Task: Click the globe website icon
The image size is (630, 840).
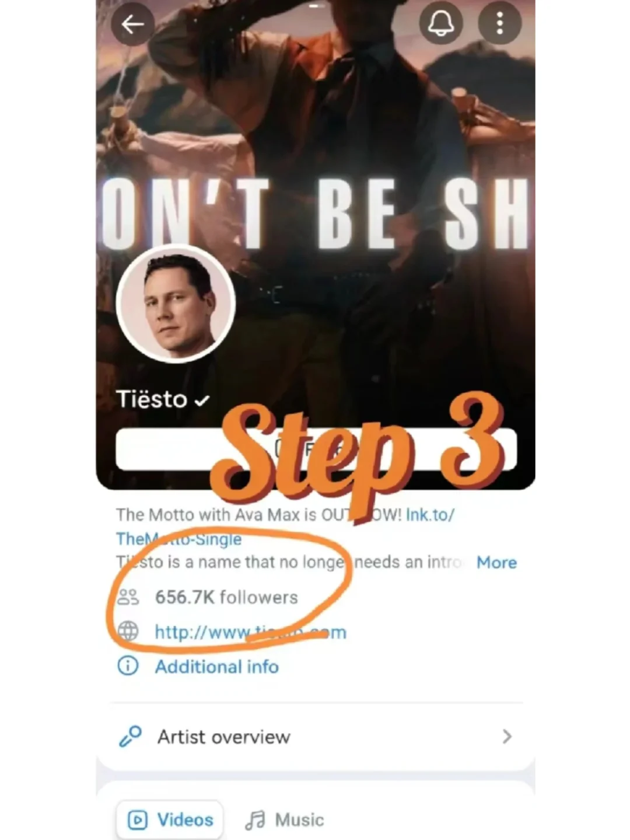Action: 128,631
